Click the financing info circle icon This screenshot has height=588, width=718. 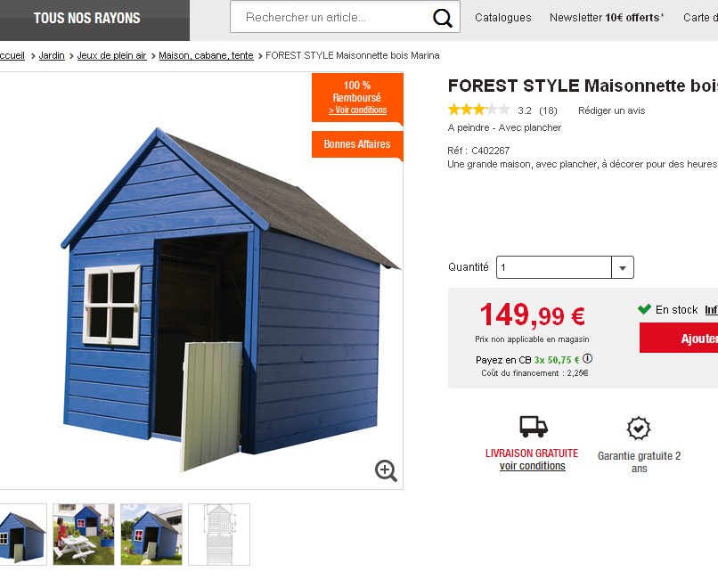588,358
